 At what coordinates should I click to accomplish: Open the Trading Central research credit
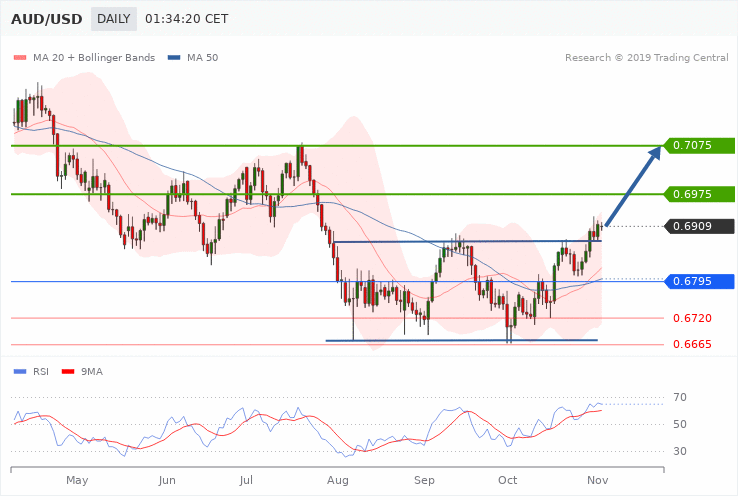648,57
